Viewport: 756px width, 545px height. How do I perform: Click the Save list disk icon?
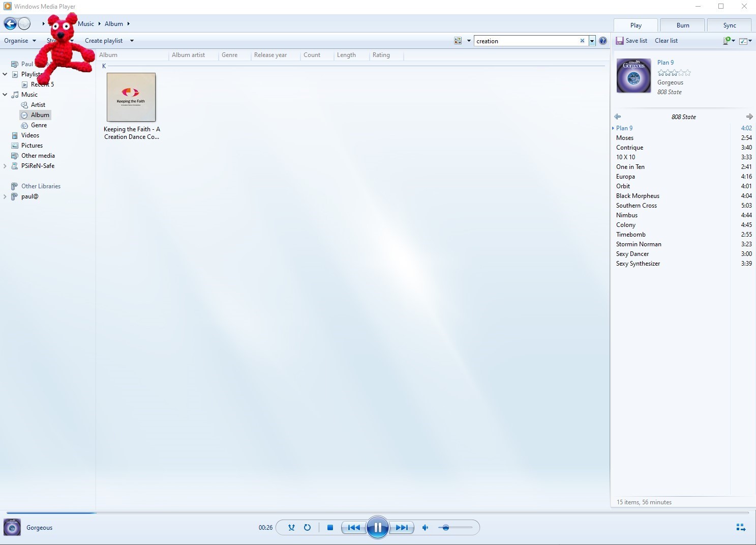(x=620, y=41)
